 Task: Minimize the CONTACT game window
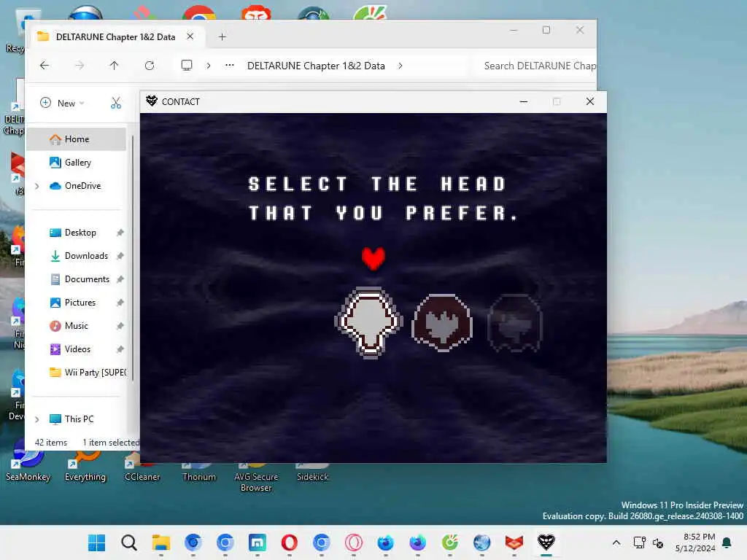coord(524,101)
